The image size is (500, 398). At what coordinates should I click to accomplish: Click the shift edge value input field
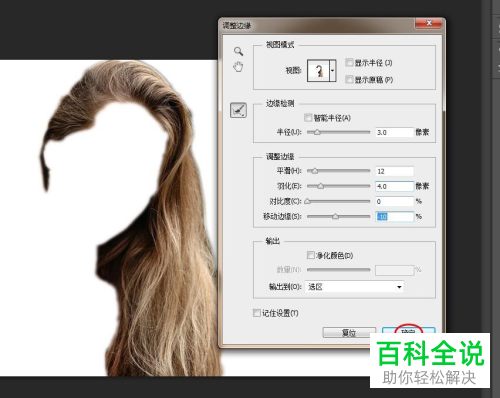click(394, 217)
